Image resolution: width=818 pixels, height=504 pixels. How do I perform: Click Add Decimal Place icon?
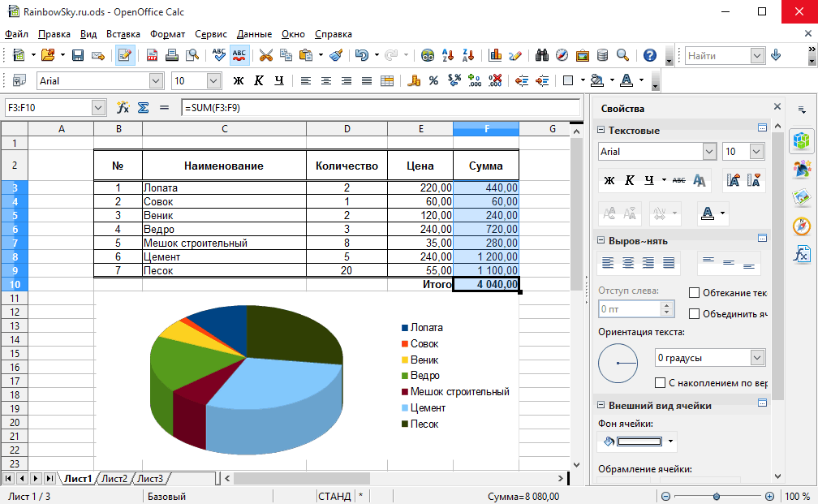point(474,81)
